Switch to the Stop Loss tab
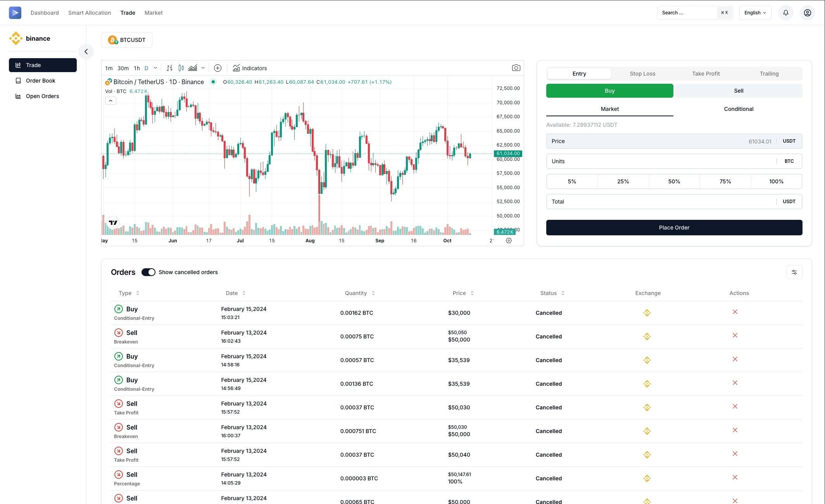The width and height of the screenshot is (825, 504). point(642,74)
